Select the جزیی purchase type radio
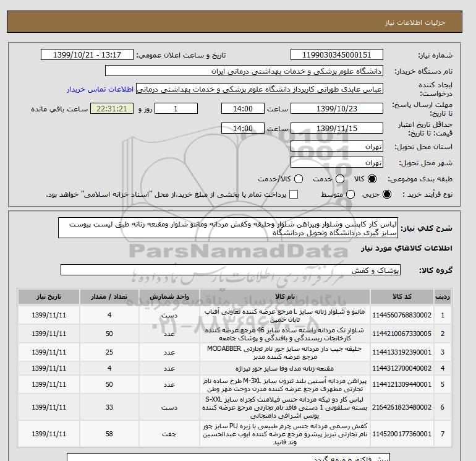 [x=387, y=194]
